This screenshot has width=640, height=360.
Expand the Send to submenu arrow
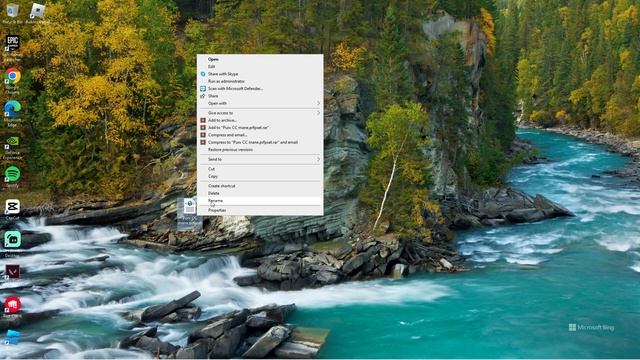(318, 160)
